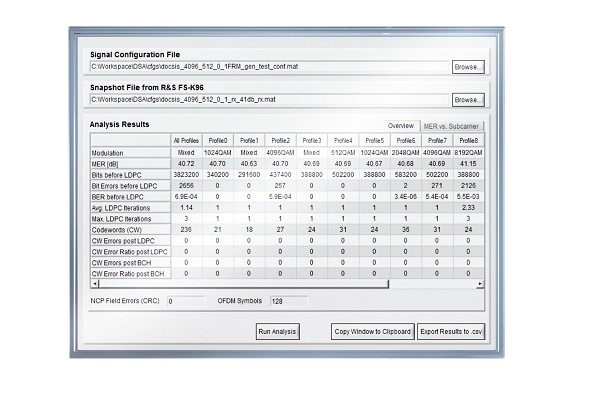Click the CW Error Ratio post LDPC row label
The height and width of the screenshot is (397, 600).
[130, 252]
